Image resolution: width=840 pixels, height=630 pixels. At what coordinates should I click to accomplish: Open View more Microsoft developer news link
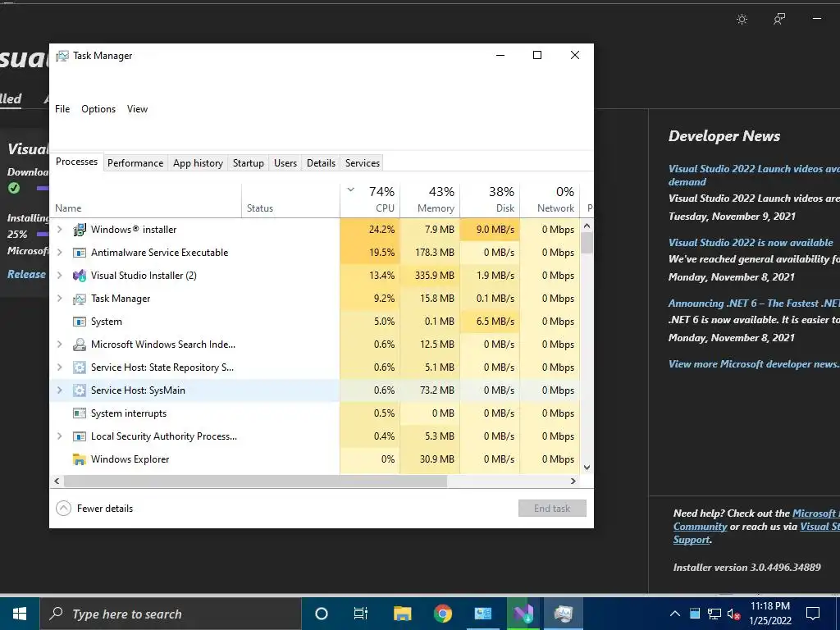pyautogui.click(x=754, y=363)
